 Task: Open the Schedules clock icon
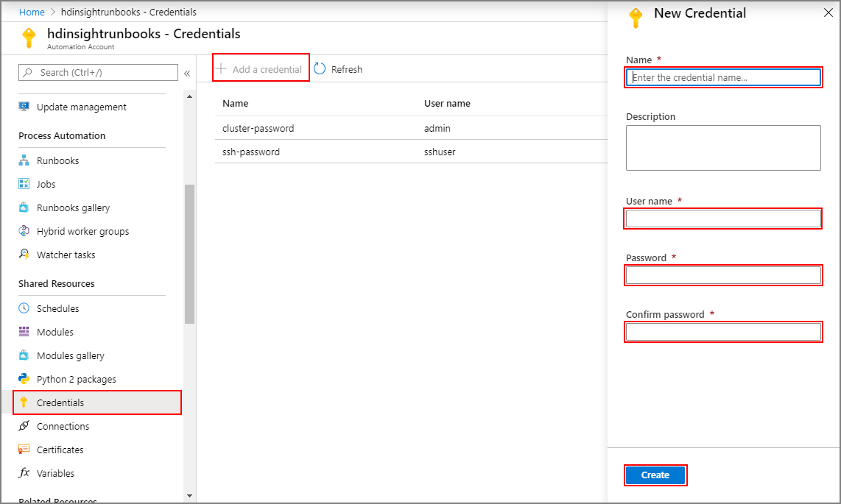pos(24,308)
